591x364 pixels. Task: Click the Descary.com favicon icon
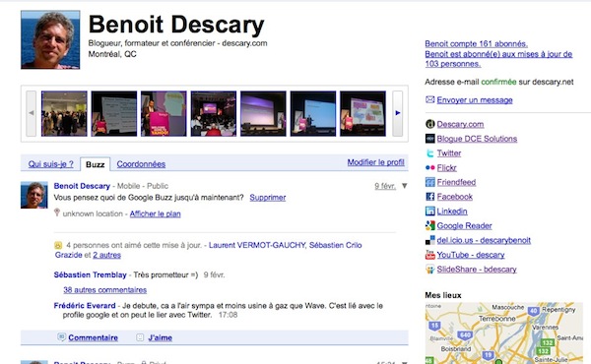[430, 124]
